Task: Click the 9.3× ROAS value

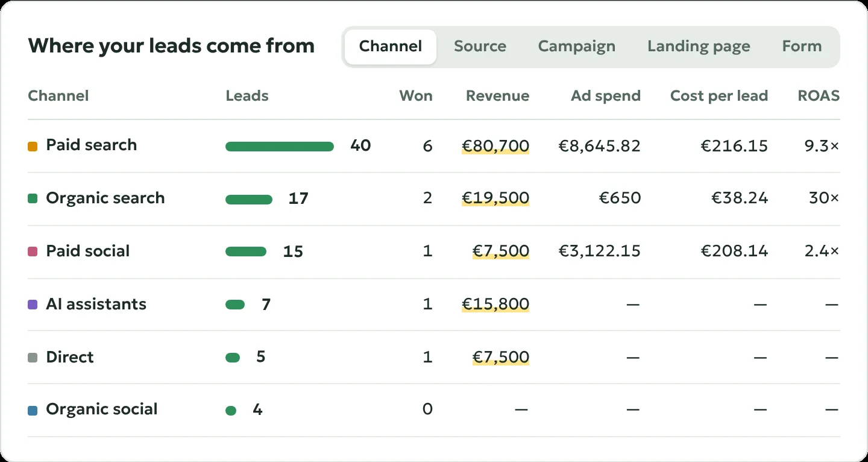Action: (x=822, y=146)
